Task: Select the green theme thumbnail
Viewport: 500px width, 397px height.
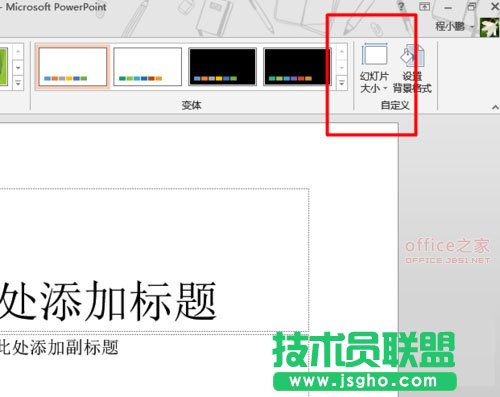Action: click(3, 67)
